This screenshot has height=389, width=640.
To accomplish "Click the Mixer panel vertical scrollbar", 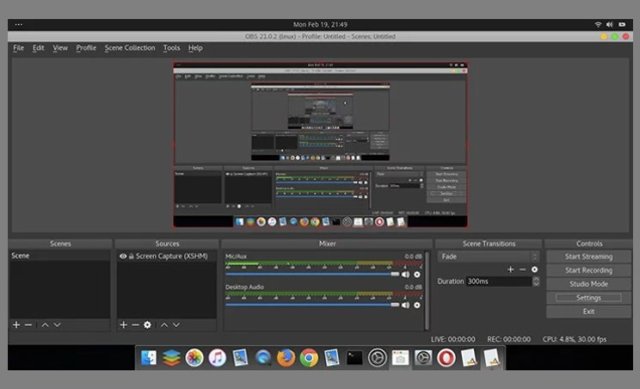I will pyautogui.click(x=427, y=291).
